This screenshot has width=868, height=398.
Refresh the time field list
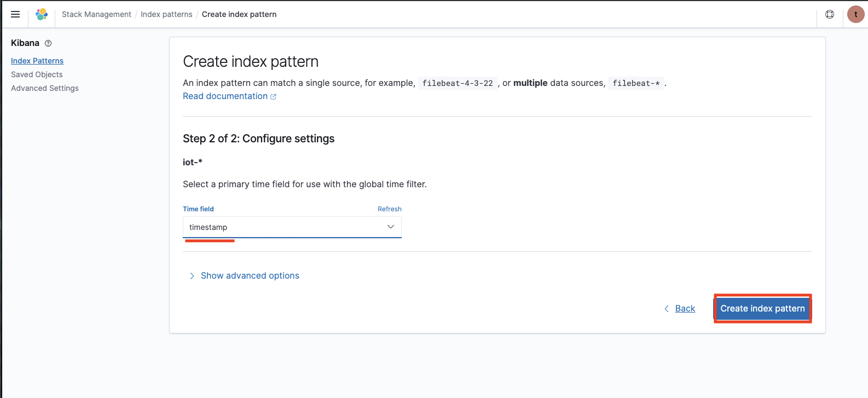click(x=390, y=209)
